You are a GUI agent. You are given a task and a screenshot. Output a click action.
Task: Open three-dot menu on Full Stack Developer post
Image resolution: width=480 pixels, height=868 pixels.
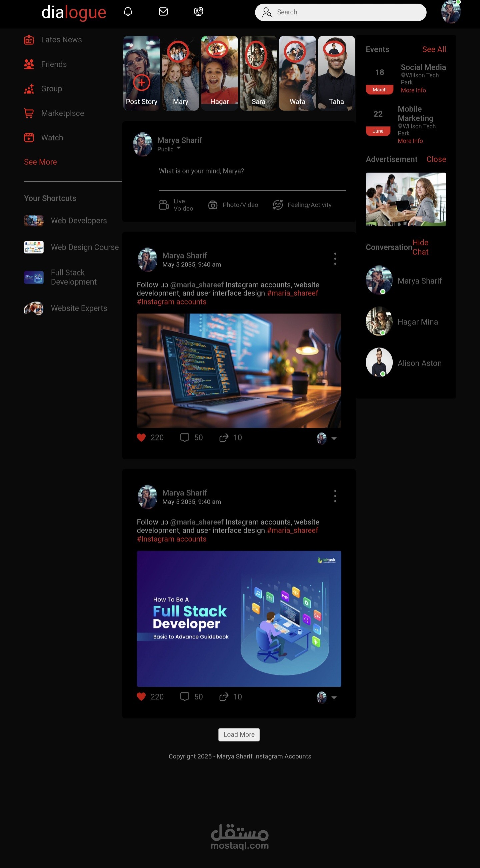[x=335, y=496]
